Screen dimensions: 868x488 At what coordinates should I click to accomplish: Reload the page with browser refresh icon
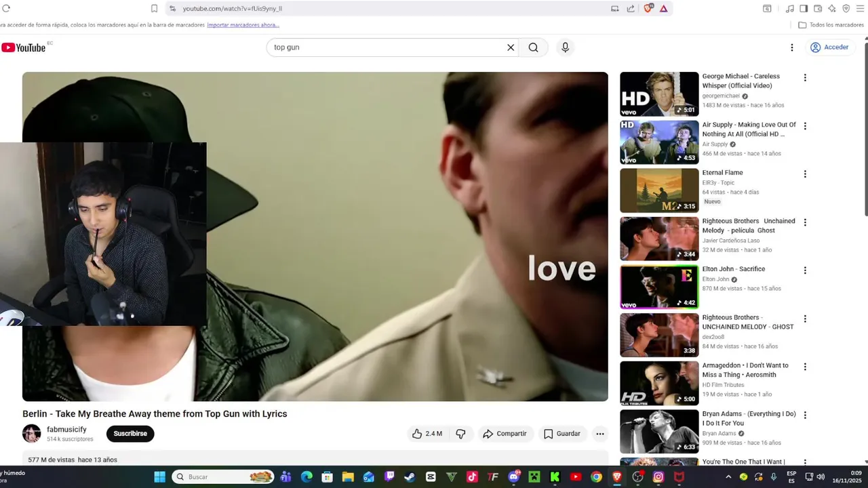coord(6,8)
